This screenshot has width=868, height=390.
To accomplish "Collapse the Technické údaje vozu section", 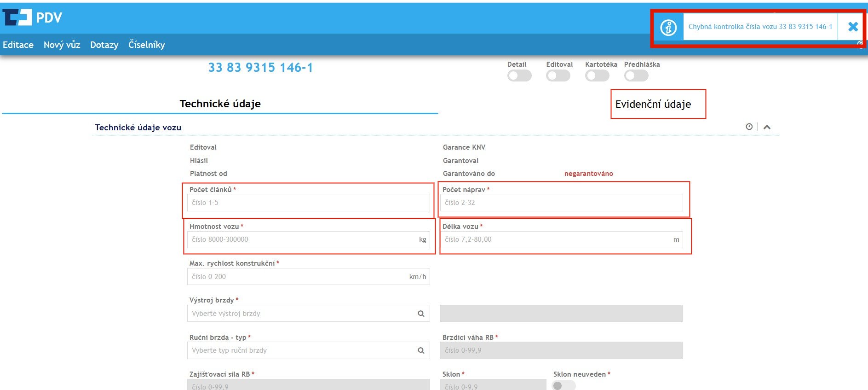I will [767, 127].
